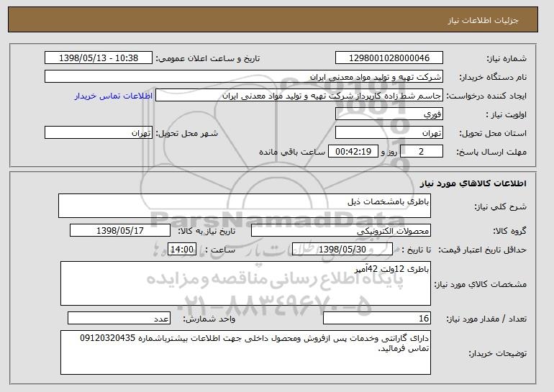This screenshot has width=554, height=392.
Task: Click the توضیحات خریدار label
Action: 497,353
